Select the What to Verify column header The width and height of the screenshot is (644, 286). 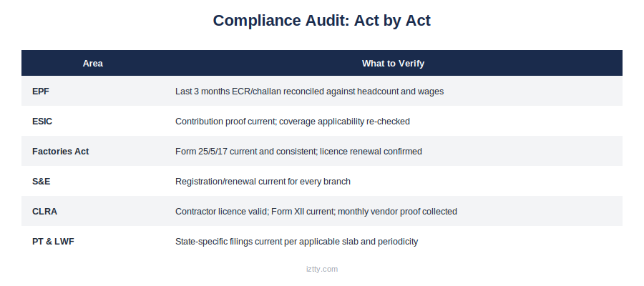[x=393, y=63]
